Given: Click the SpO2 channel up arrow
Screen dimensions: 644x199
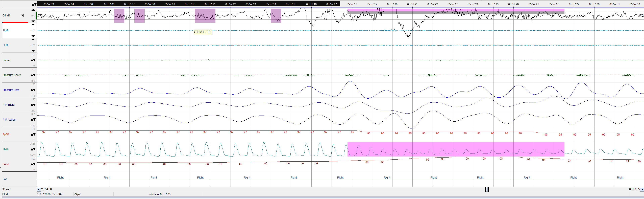Looking at the screenshot, I should pyautogui.click(x=32, y=134).
